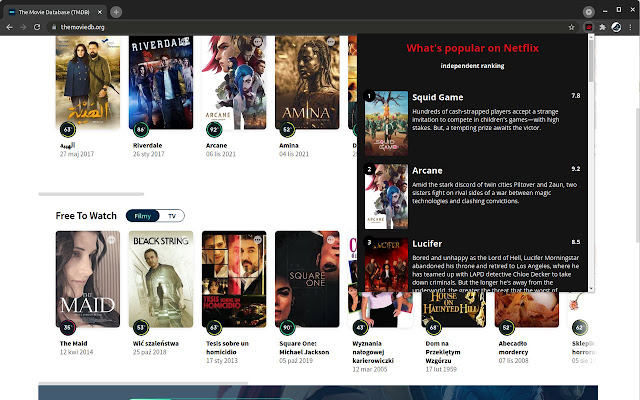Switch Free To Watch to TV
640x400 pixels.
(x=172, y=216)
